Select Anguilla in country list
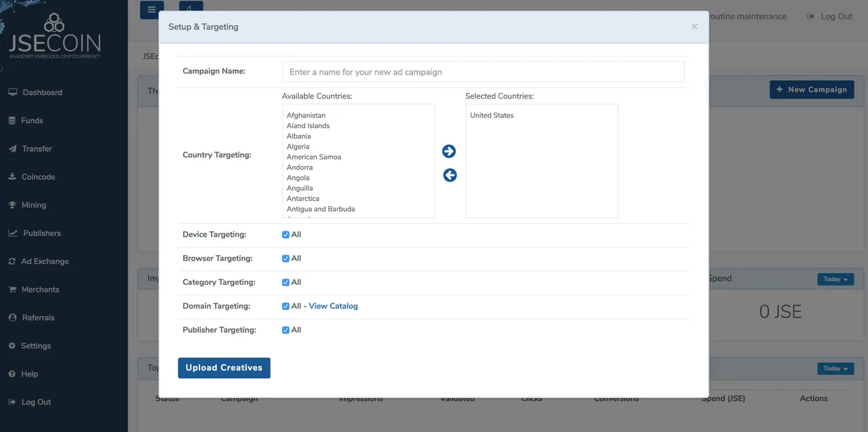This screenshot has height=432, width=868. click(300, 188)
